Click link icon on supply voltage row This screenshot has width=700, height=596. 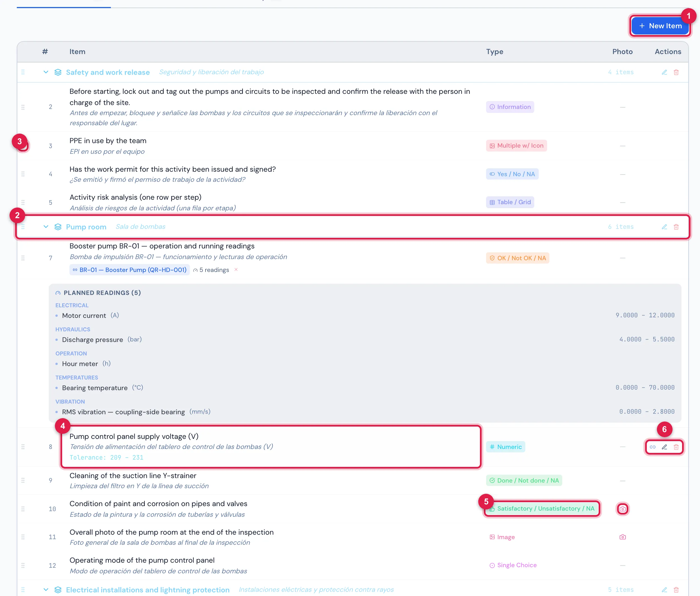click(x=653, y=447)
